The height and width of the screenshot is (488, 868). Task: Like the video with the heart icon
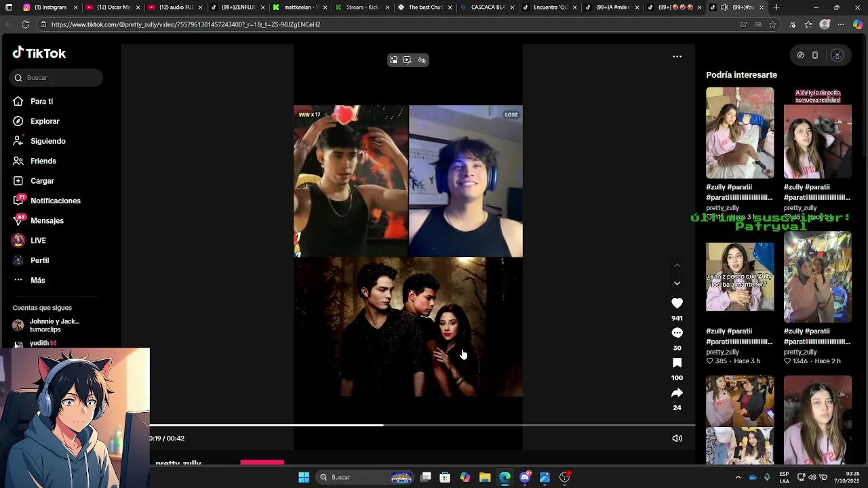coord(677,303)
